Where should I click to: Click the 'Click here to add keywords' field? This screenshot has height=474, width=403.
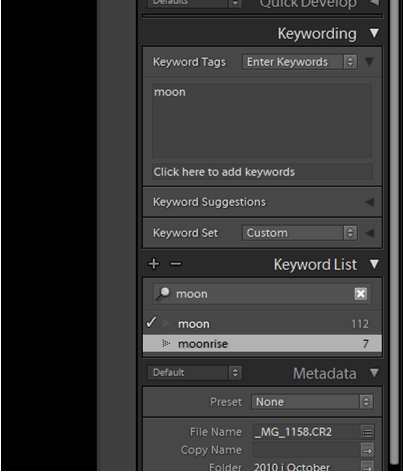[262, 172]
